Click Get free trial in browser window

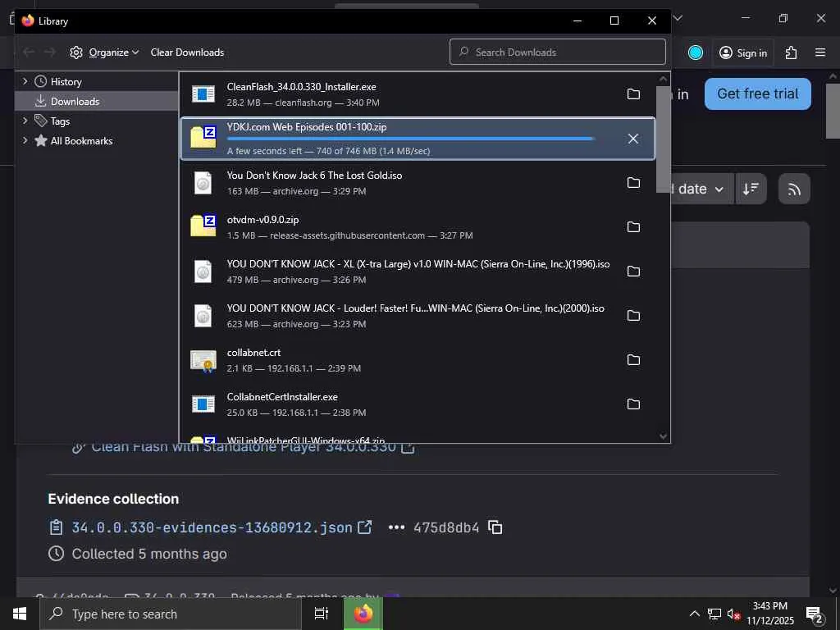757,94
